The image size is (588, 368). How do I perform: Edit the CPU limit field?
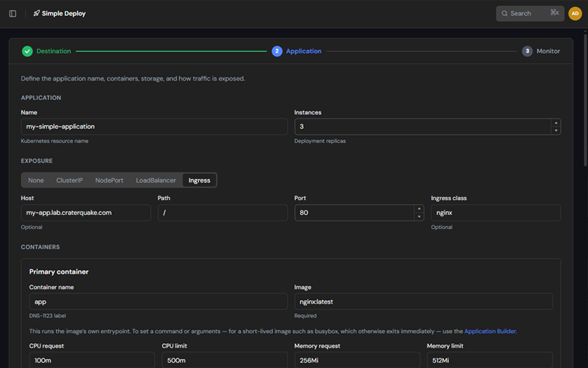point(225,360)
